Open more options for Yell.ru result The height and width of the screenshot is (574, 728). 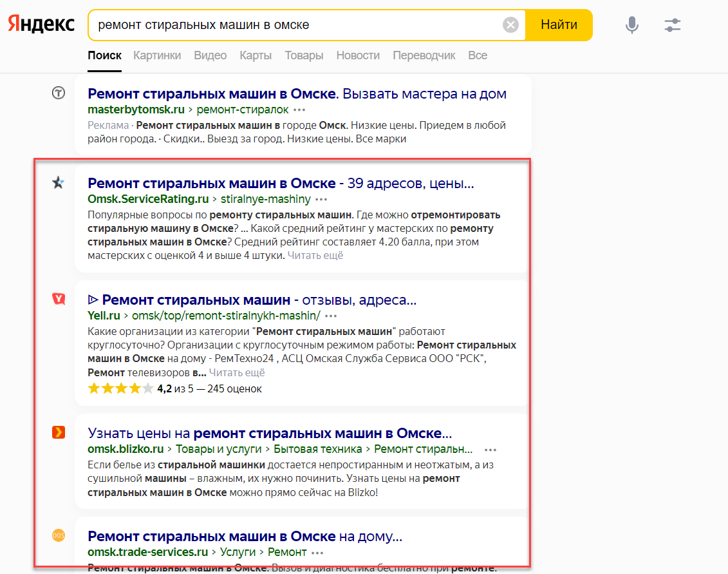point(331,316)
